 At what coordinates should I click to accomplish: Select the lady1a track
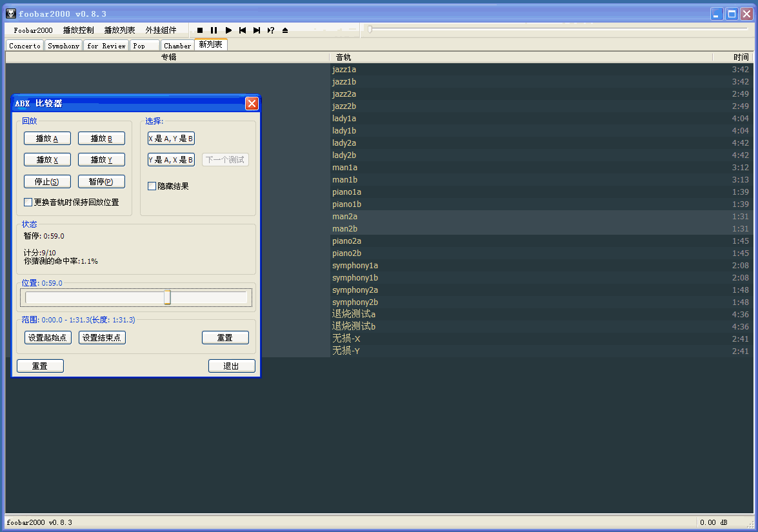coord(541,119)
